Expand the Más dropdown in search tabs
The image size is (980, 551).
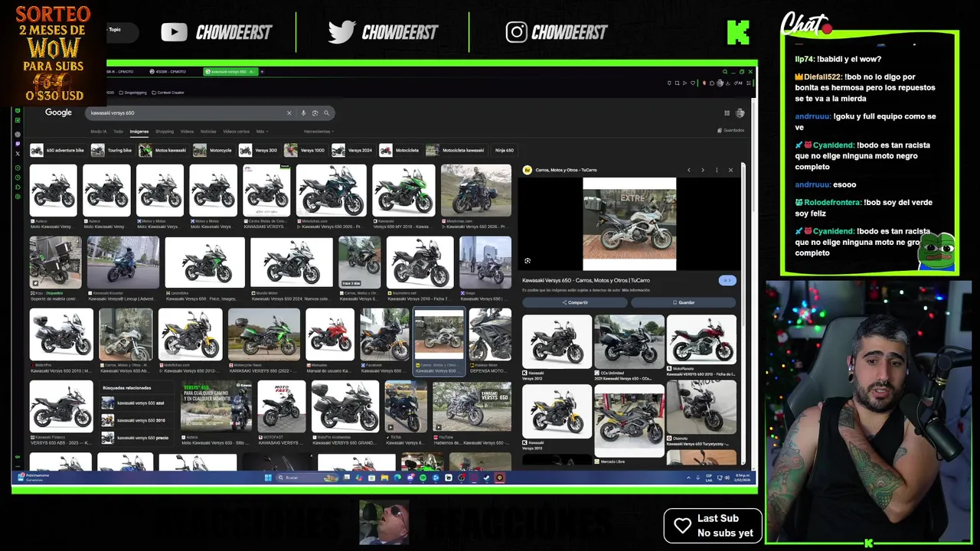click(x=261, y=132)
